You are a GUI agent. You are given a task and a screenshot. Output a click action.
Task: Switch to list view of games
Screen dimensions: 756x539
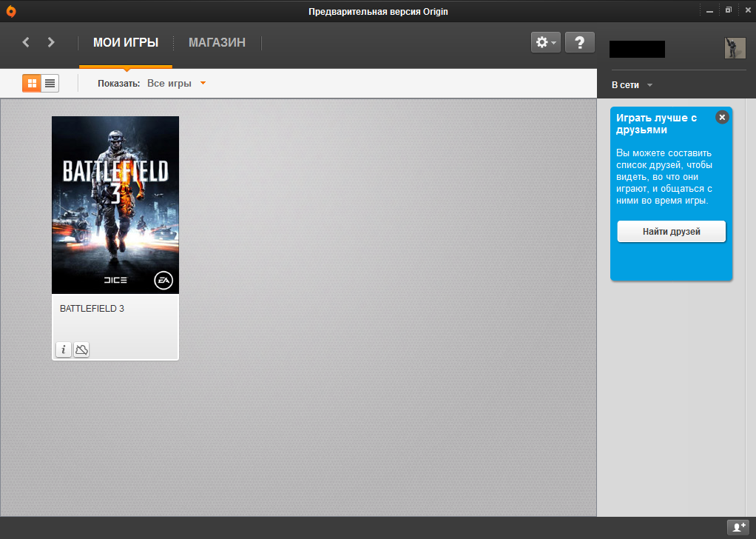point(50,84)
